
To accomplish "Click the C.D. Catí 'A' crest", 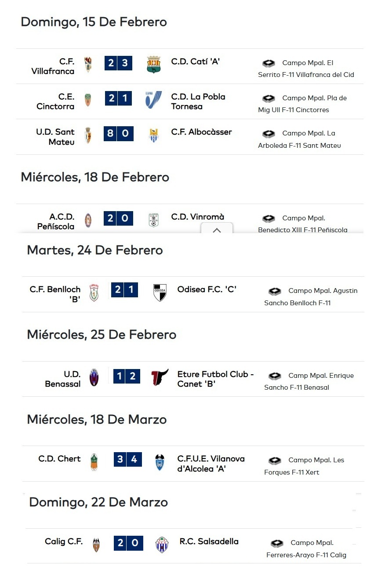I will coord(154,64).
